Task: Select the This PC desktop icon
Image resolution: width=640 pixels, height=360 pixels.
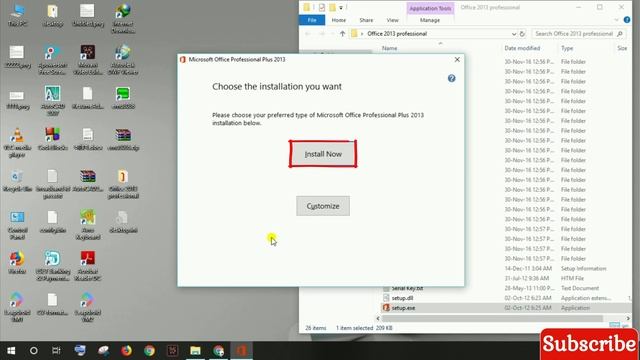Action: click(18, 16)
